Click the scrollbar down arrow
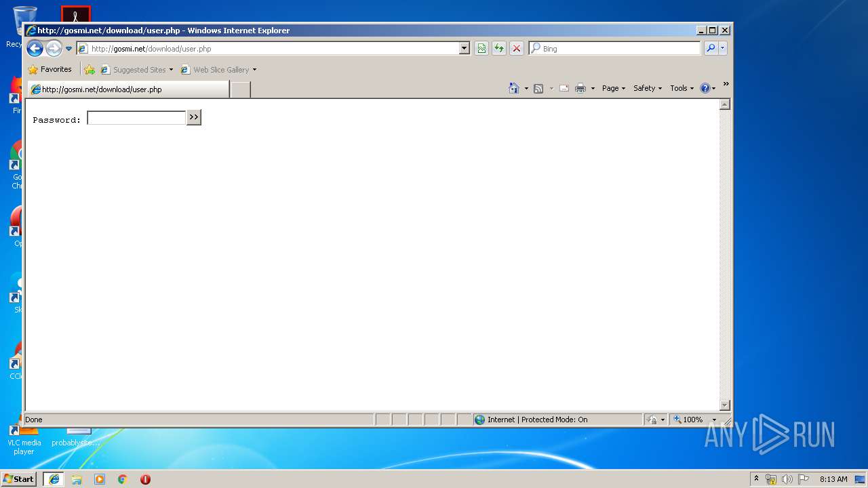This screenshot has width=868, height=488. (724, 405)
